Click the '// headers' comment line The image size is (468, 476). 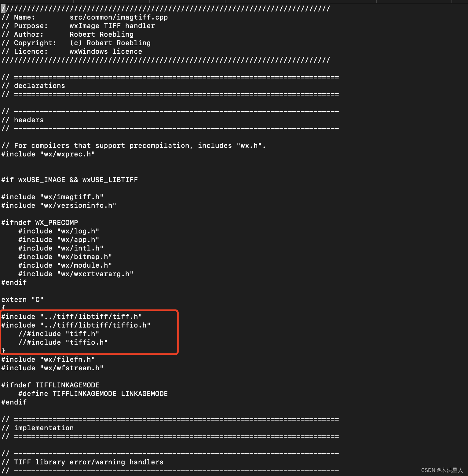click(x=23, y=120)
